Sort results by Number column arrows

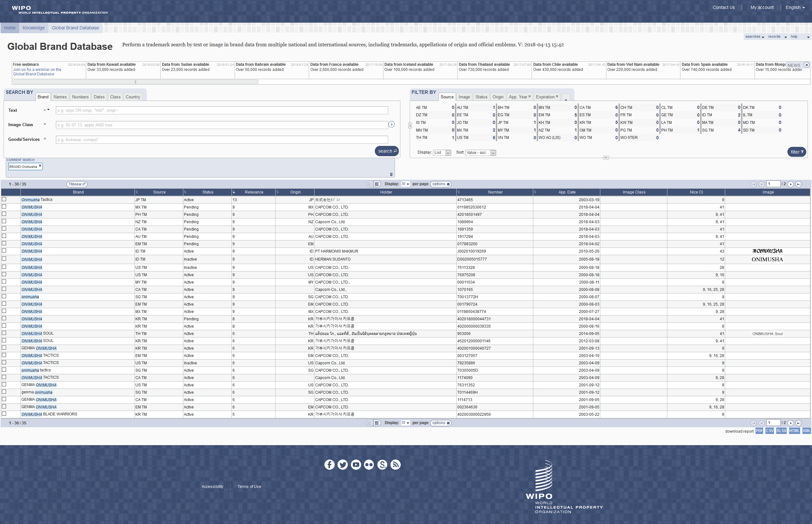pyautogui.click(x=458, y=192)
